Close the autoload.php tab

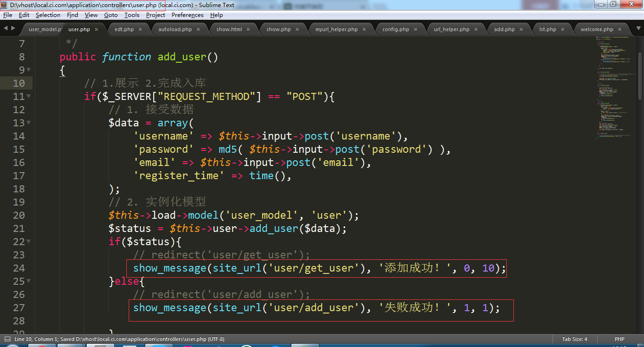click(x=198, y=29)
